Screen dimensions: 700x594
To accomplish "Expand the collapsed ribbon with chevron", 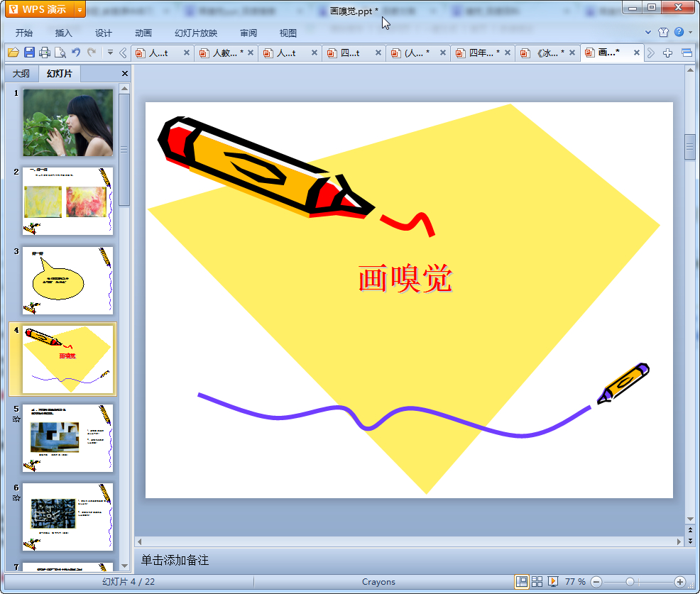I will pos(648,32).
